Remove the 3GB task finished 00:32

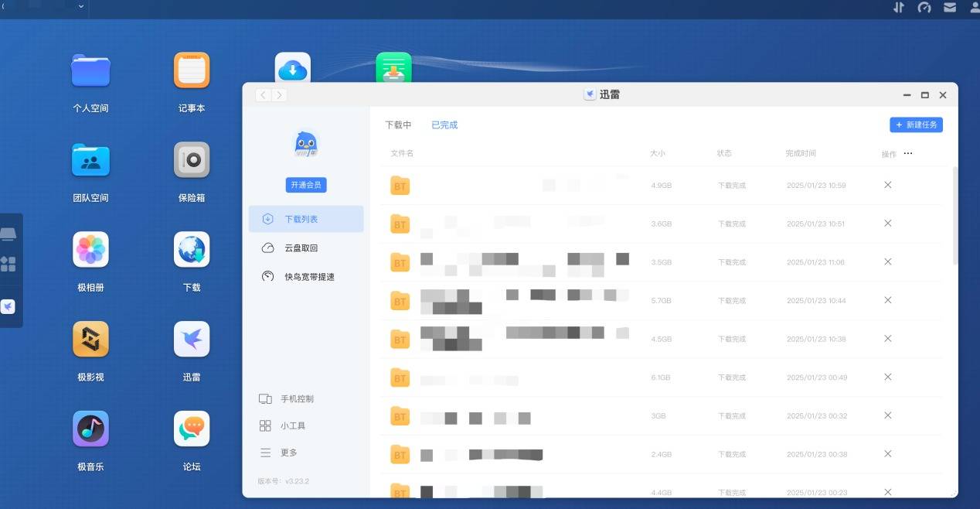888,415
